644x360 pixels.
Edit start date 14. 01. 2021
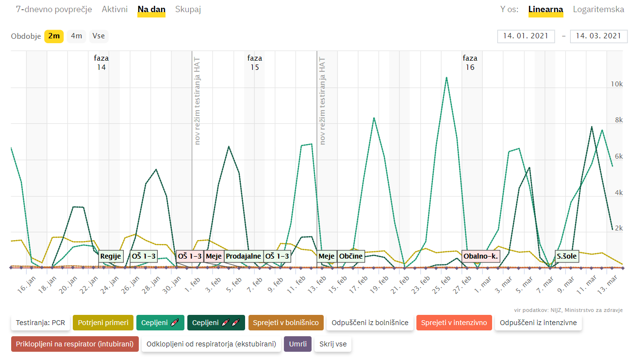526,36
